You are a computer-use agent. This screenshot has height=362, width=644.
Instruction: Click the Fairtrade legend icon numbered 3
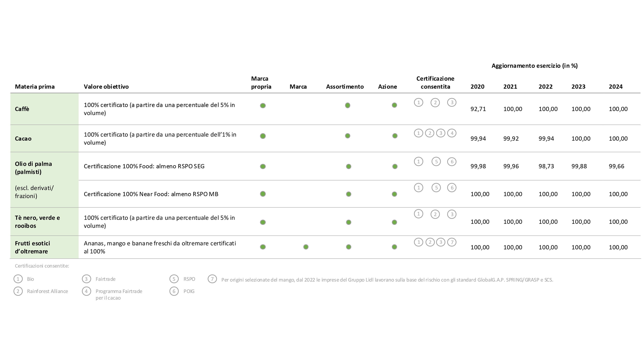tap(87, 279)
